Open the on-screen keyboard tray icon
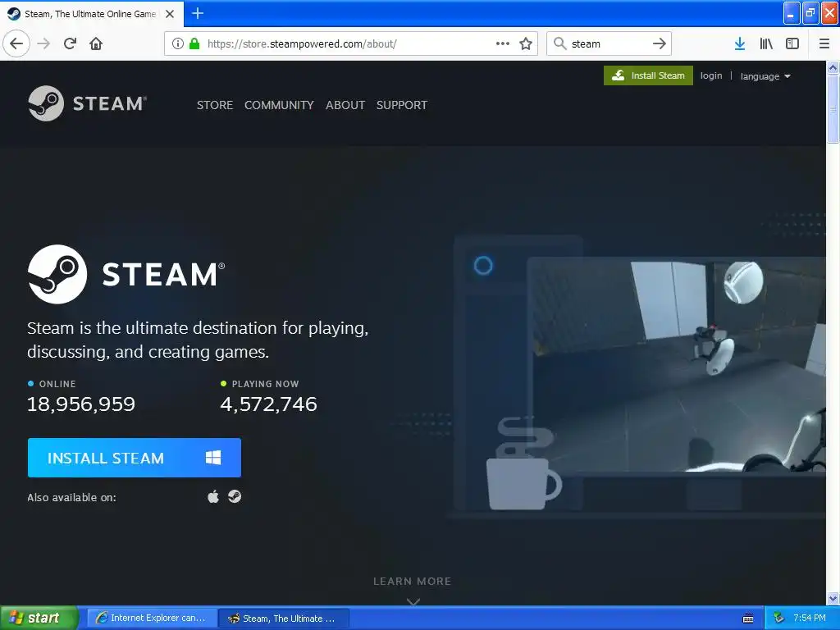 [x=748, y=619]
